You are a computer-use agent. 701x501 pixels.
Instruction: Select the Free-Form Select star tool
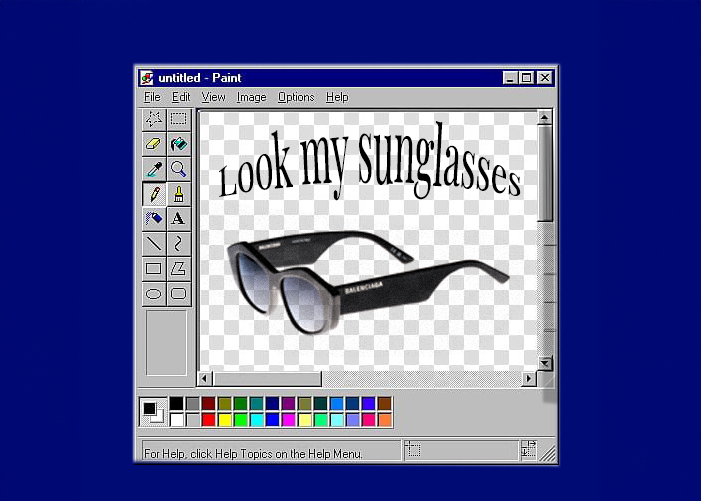pyautogui.click(x=154, y=120)
